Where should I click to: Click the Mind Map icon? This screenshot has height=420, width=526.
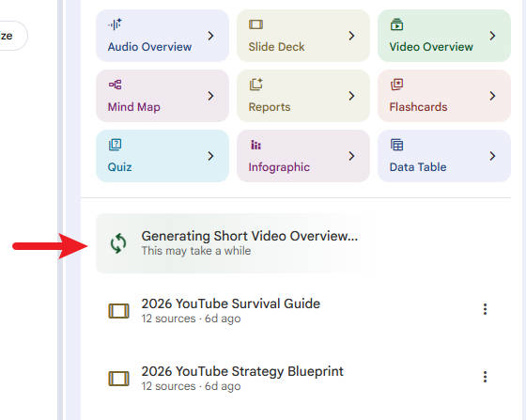pos(115,85)
